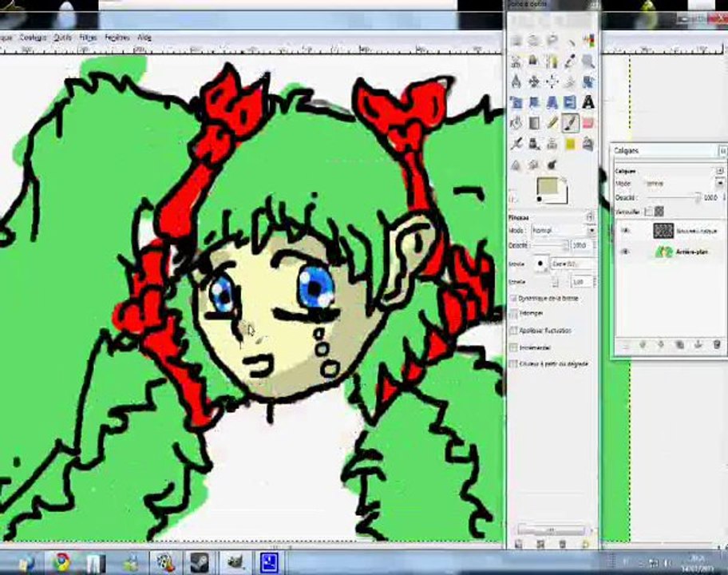Open the Fenêtres menu
Screen dimensions: 728x575
coord(117,38)
